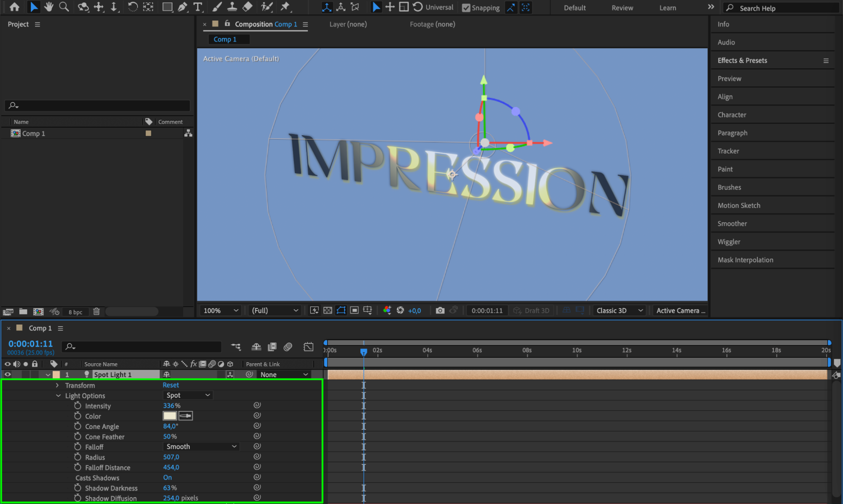The width and height of the screenshot is (843, 504).
Task: Open the Falloff Smooth dropdown
Action: coord(201,447)
